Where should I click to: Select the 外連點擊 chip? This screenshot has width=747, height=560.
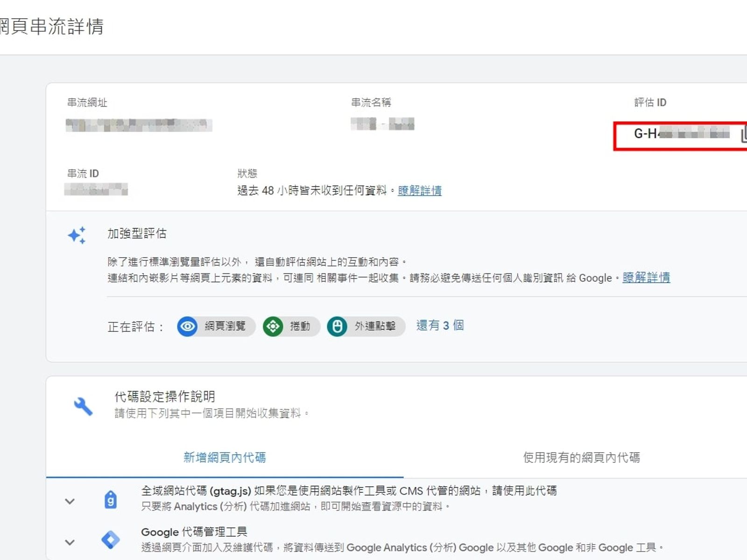click(366, 326)
